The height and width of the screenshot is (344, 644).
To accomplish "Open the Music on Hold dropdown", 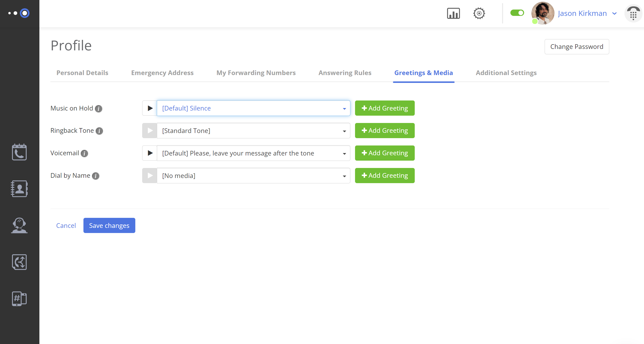I will [253, 108].
